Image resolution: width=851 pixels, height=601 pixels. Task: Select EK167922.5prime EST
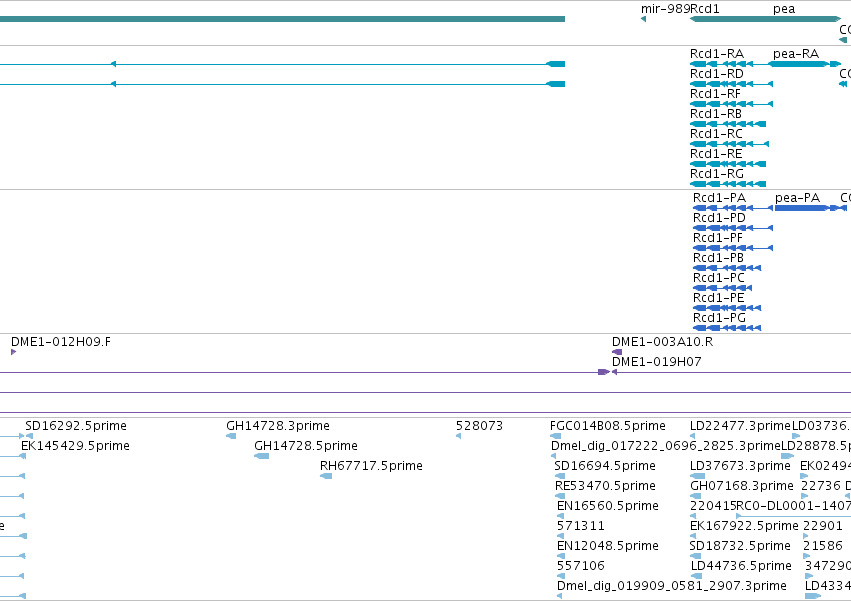click(744, 526)
